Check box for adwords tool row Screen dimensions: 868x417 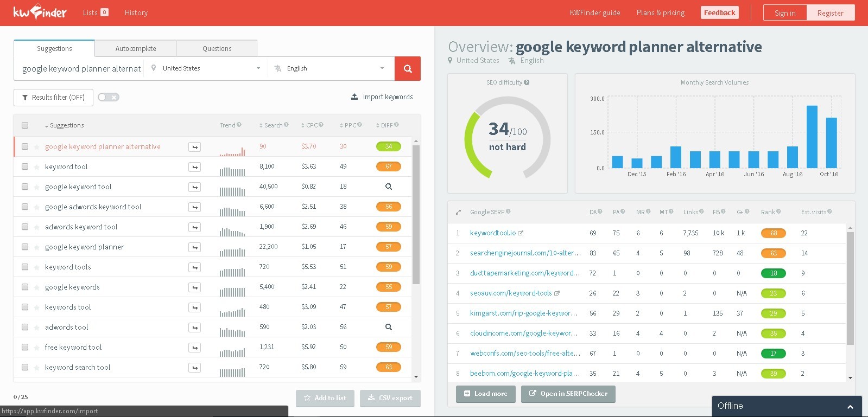tap(25, 327)
